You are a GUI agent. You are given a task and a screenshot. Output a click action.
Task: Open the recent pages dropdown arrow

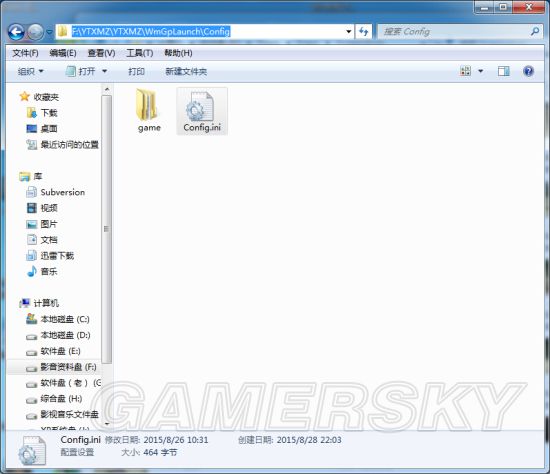coord(49,32)
